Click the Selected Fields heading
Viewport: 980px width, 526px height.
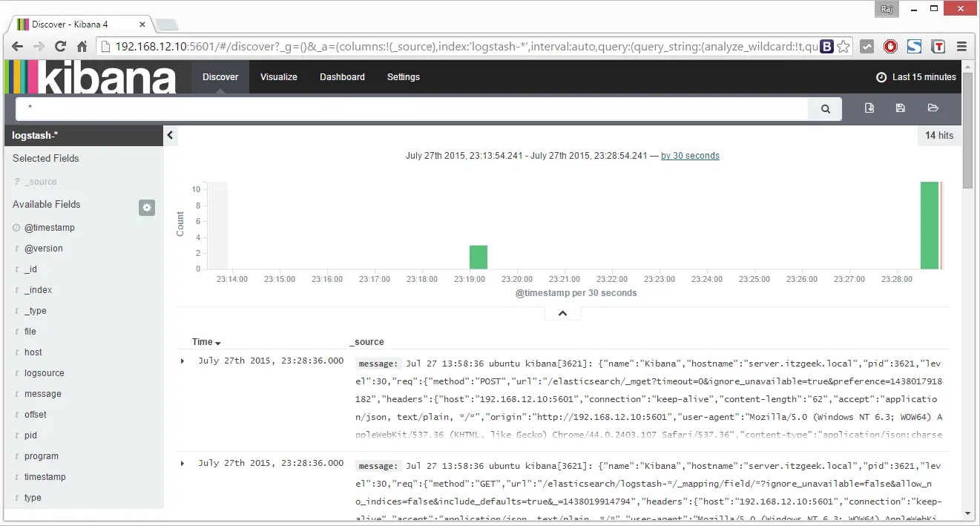click(46, 158)
